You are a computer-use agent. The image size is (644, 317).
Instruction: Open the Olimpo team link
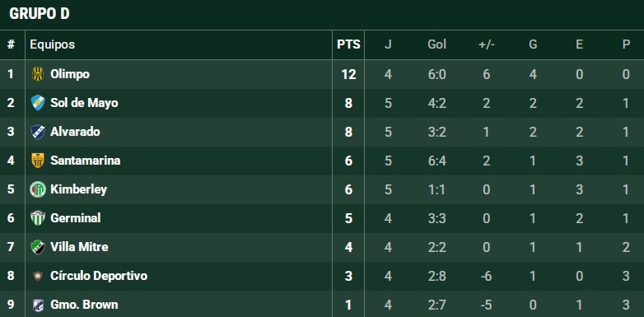pos(70,74)
